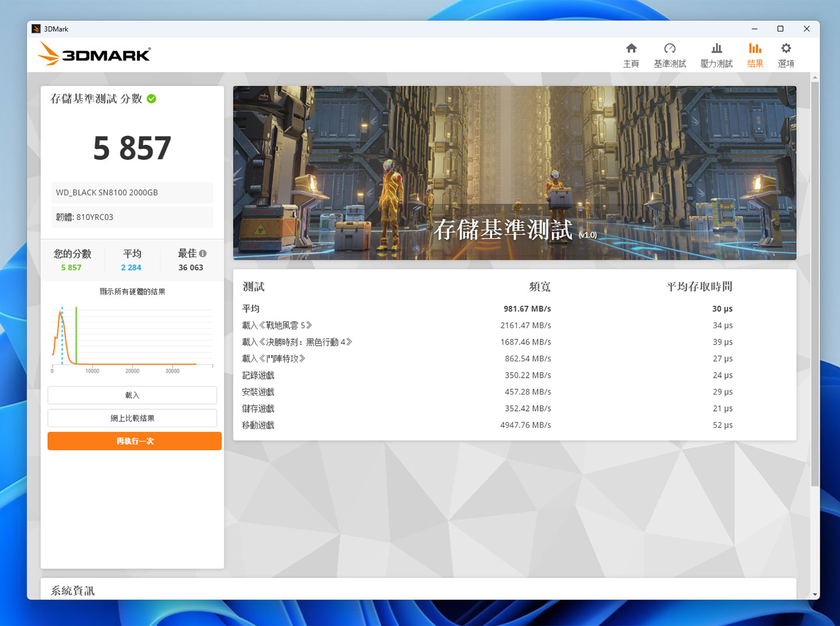Open the WD_BLACK SN8100 2000GB drive selector
The height and width of the screenshot is (626, 840).
[132, 192]
